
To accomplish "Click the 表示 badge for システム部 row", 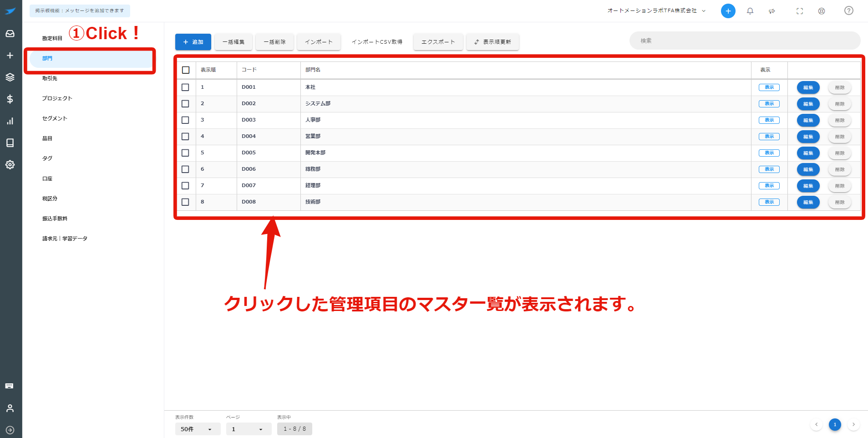I will pos(769,104).
